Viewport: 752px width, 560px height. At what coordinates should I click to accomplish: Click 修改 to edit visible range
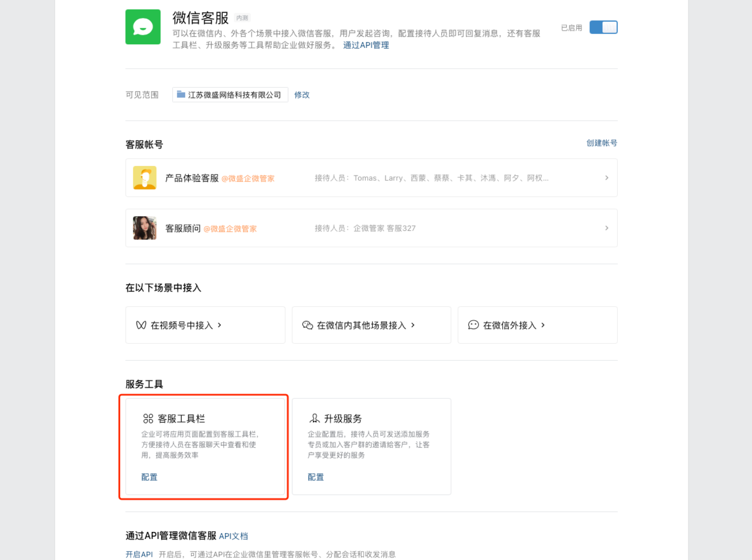click(302, 95)
